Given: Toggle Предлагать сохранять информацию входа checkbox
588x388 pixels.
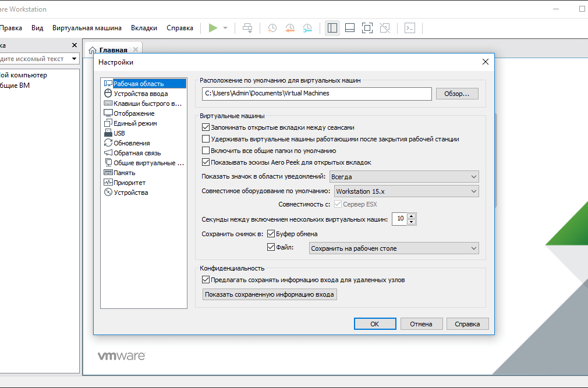Looking at the screenshot, I should click(x=206, y=280).
